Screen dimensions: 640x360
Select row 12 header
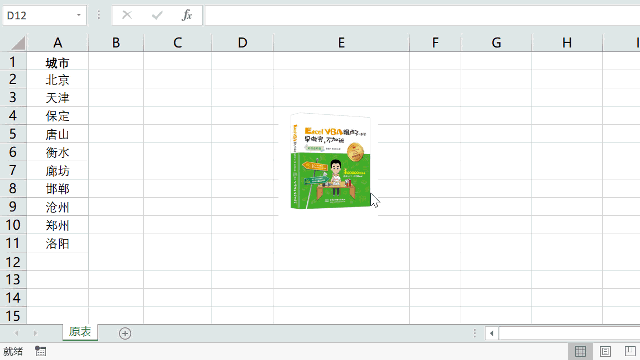(x=13, y=262)
